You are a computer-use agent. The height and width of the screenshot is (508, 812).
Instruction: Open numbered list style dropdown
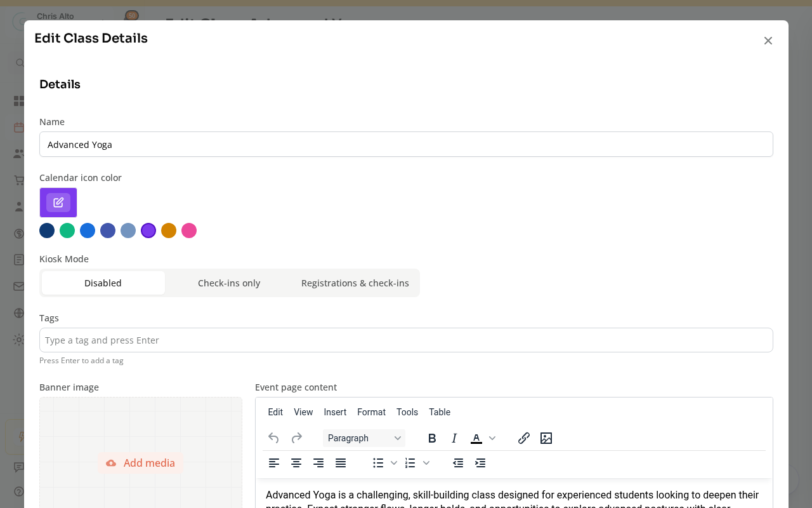[426, 463]
